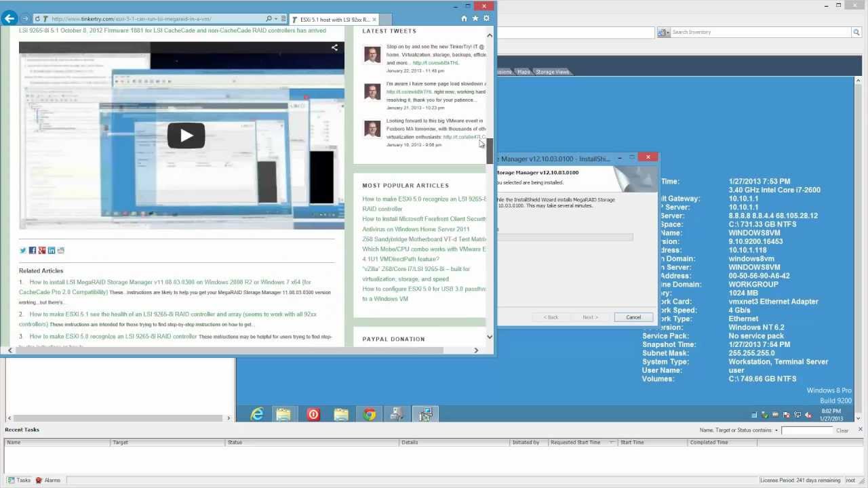Image resolution: width=868 pixels, height=488 pixels.
Task: Open related article about ESXi 5.1 health
Action: pyautogui.click(x=168, y=319)
